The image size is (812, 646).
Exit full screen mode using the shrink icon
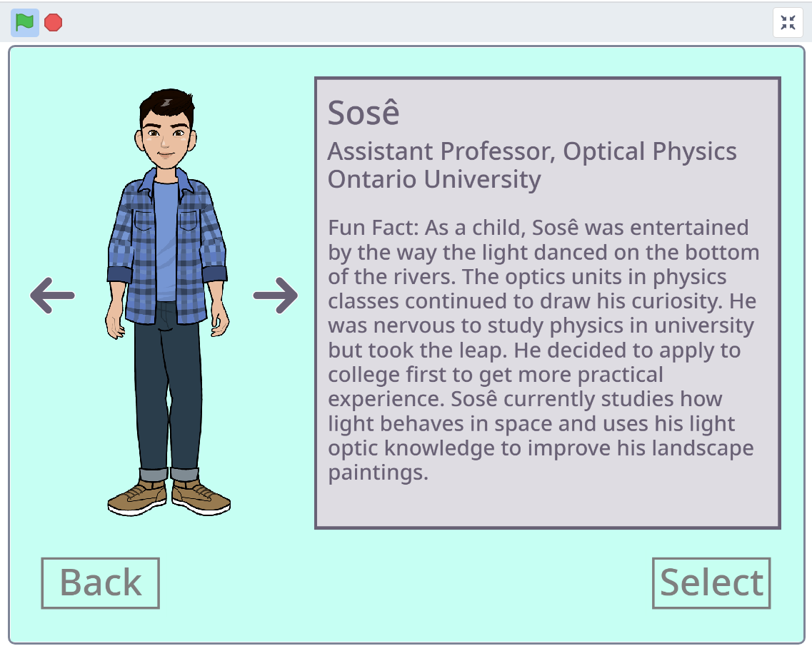click(788, 23)
